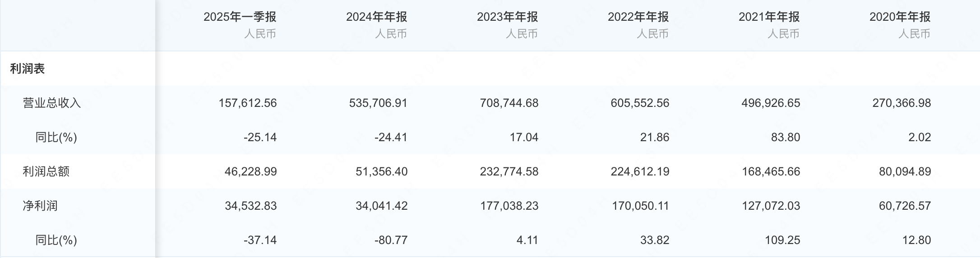Click the 利润总额 row label
Viewport: 980px width, 258px height.
pos(46,172)
